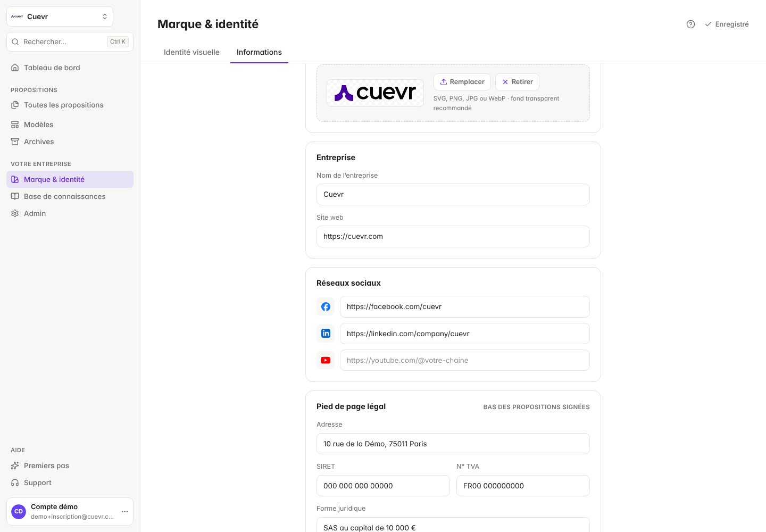Edit the Facebook URL field
The height and width of the screenshot is (532, 766).
pyautogui.click(x=465, y=306)
